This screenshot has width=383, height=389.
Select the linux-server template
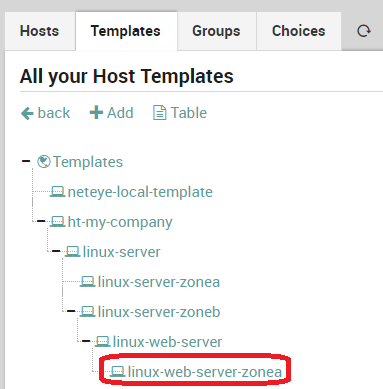tap(121, 252)
